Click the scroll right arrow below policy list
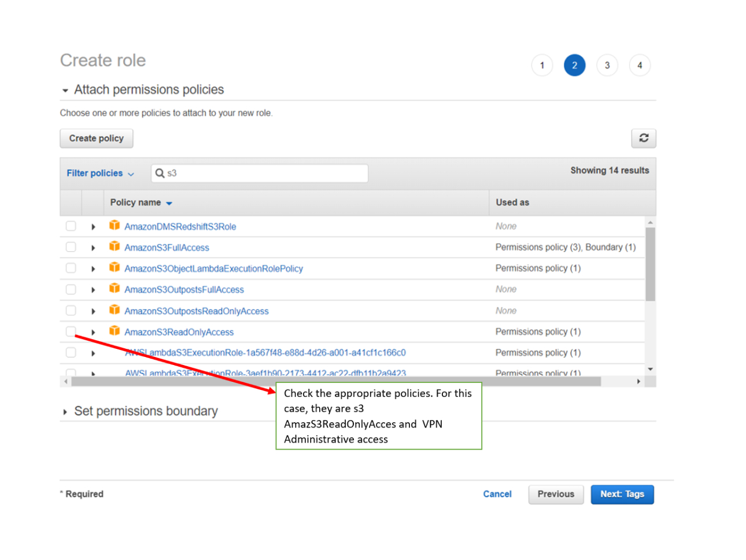The width and height of the screenshot is (746, 560). 638,382
